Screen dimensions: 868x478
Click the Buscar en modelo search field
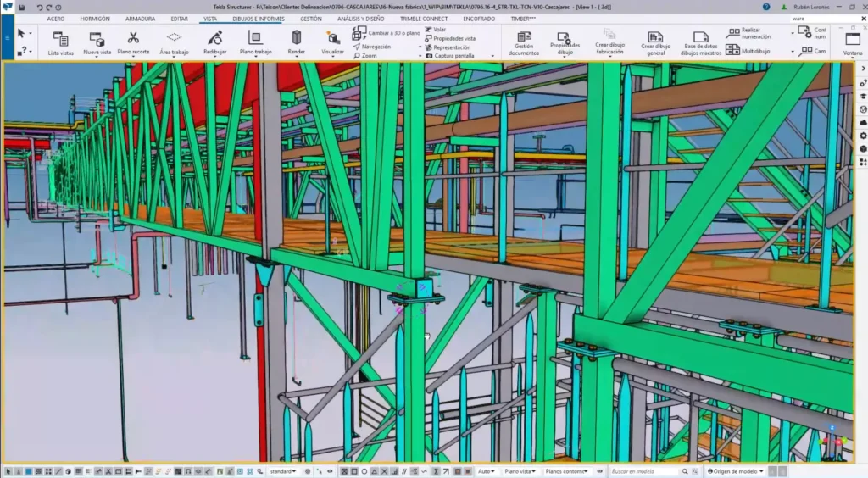tap(645, 471)
